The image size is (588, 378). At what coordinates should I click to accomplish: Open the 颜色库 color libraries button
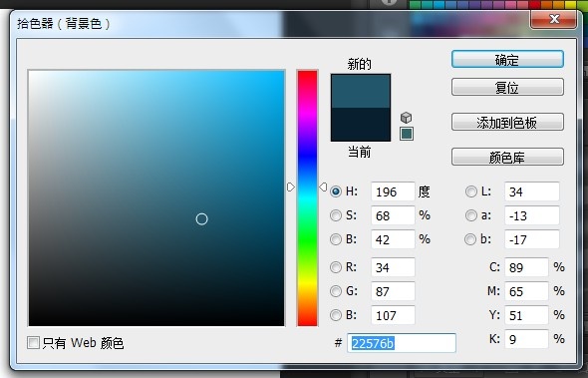[507, 157]
